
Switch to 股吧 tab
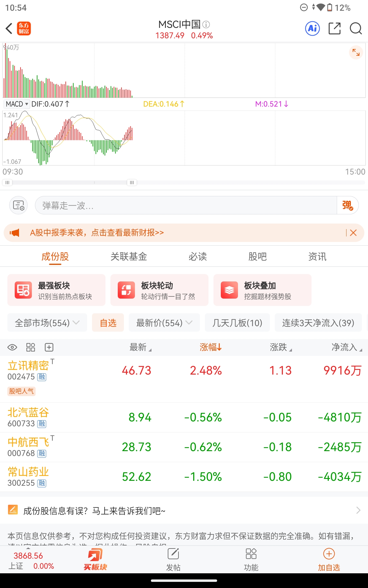pyautogui.click(x=258, y=257)
